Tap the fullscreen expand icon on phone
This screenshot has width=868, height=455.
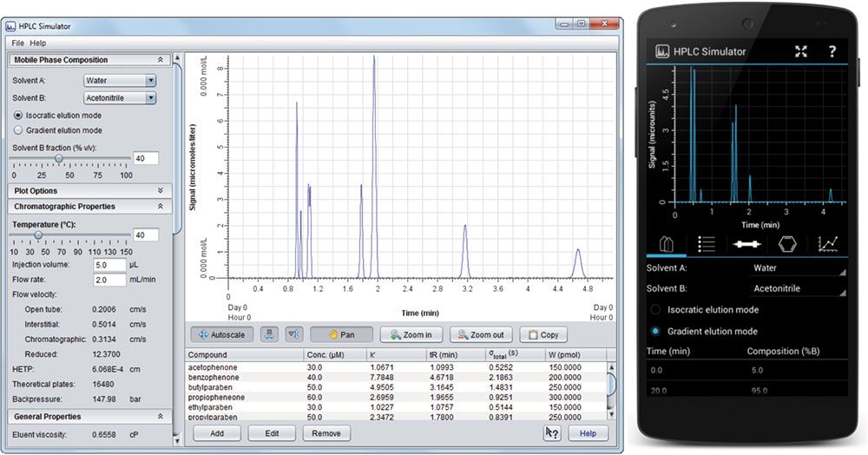coord(800,51)
